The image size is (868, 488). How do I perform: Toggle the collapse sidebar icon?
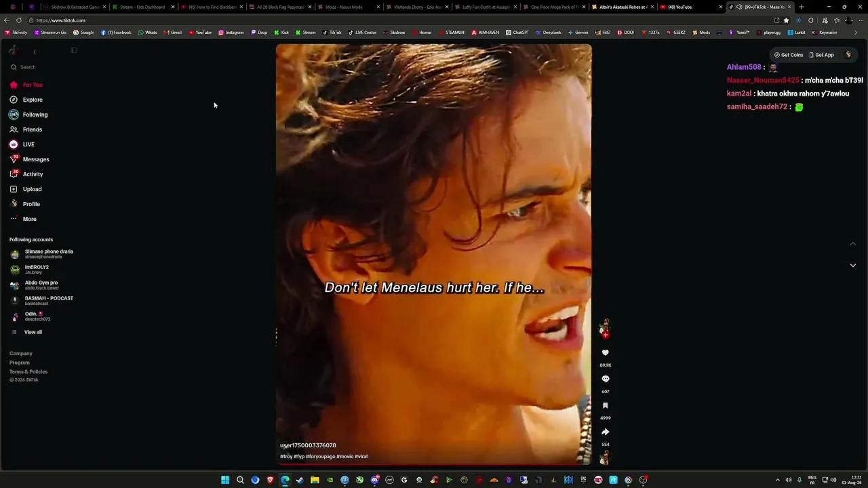click(74, 50)
